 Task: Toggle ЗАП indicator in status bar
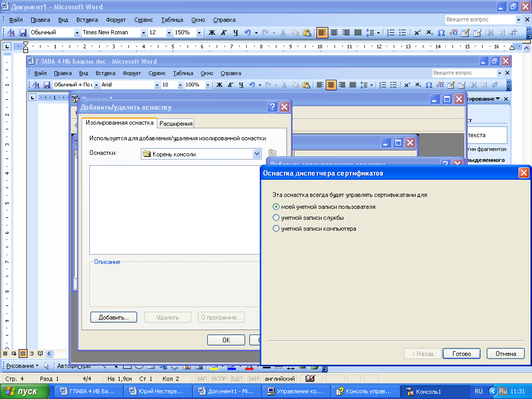[x=202, y=379]
